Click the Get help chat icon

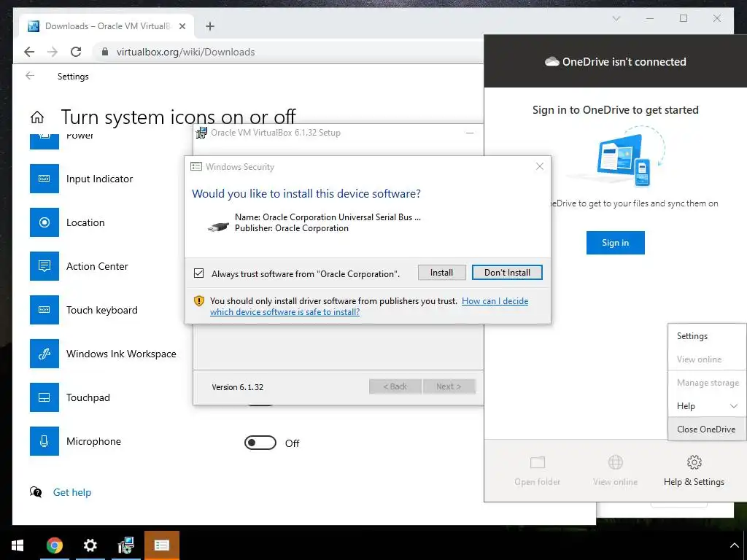click(x=36, y=492)
